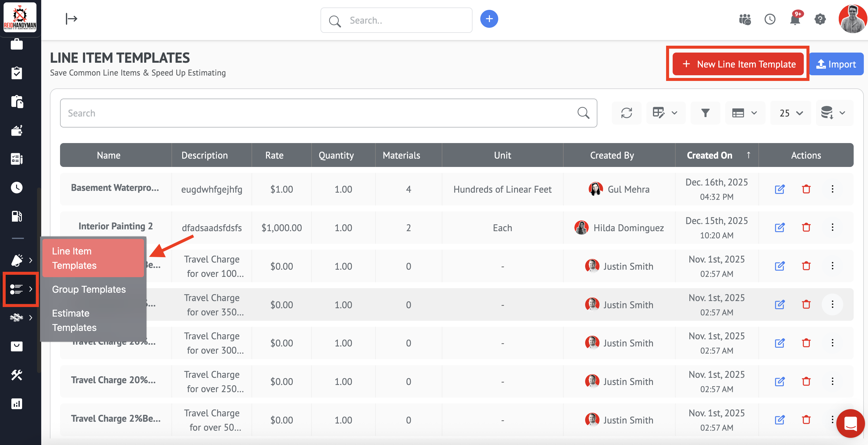The width and height of the screenshot is (868, 445).
Task: Open the help question mark icon
Action: (x=820, y=19)
